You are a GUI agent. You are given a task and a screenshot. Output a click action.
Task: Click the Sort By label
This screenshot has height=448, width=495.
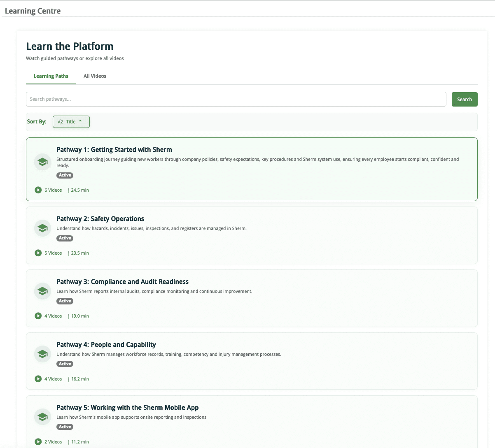[x=37, y=122]
